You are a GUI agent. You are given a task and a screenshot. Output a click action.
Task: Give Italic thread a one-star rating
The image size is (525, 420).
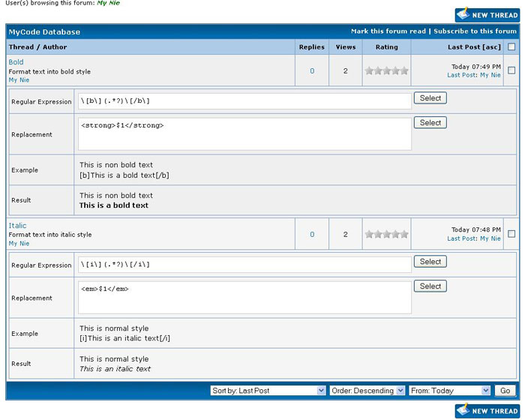(369, 234)
